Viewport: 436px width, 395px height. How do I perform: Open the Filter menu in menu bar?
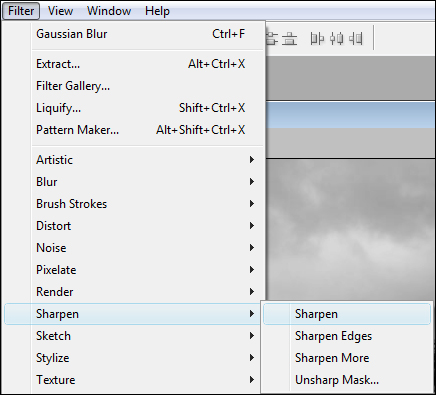coord(21,11)
